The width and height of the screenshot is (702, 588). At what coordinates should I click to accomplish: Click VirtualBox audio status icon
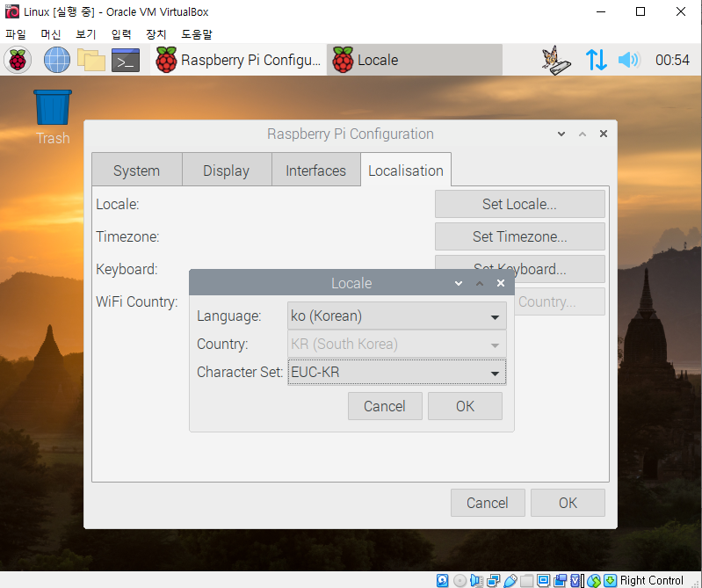[476, 580]
